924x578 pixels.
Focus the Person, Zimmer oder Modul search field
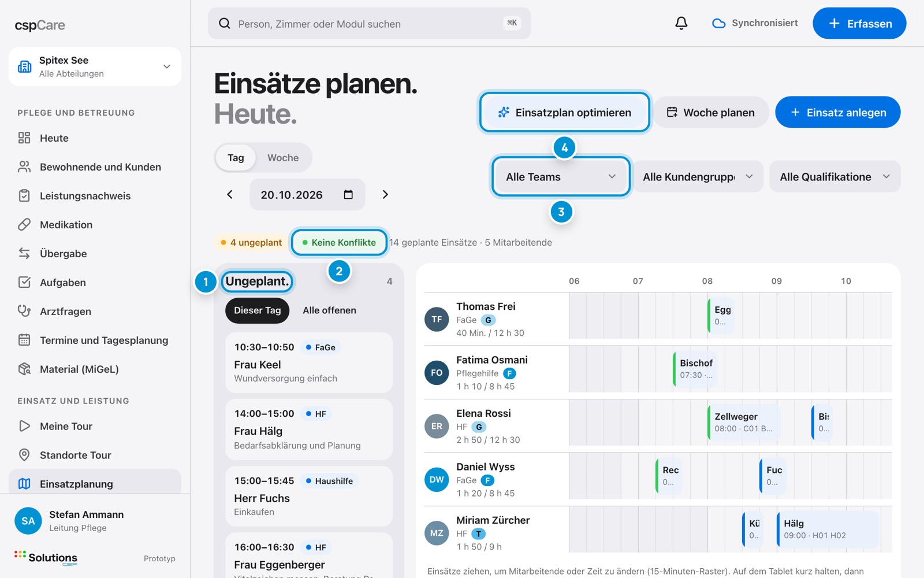point(370,24)
